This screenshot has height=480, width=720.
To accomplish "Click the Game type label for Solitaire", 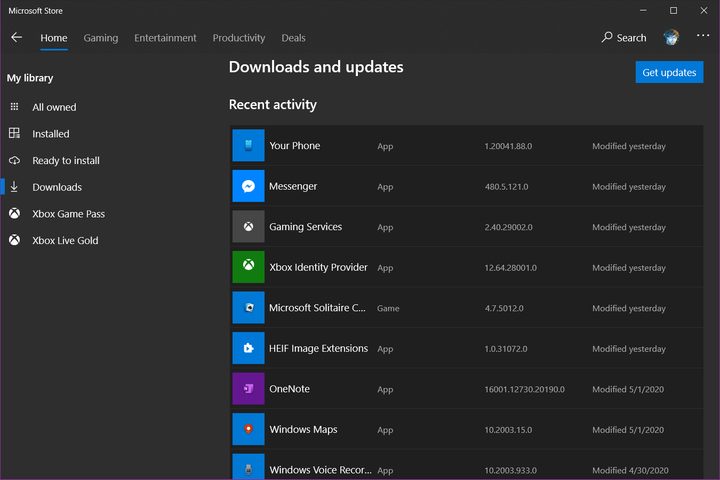I will 388,308.
